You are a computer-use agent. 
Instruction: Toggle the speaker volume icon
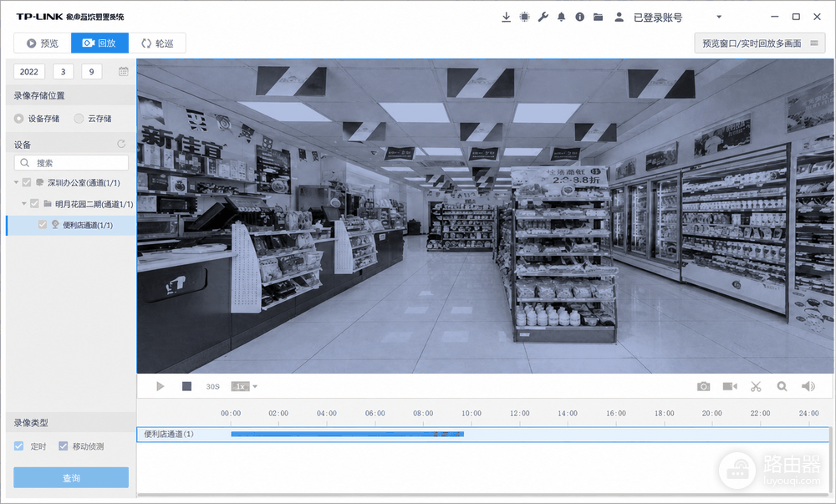[808, 386]
